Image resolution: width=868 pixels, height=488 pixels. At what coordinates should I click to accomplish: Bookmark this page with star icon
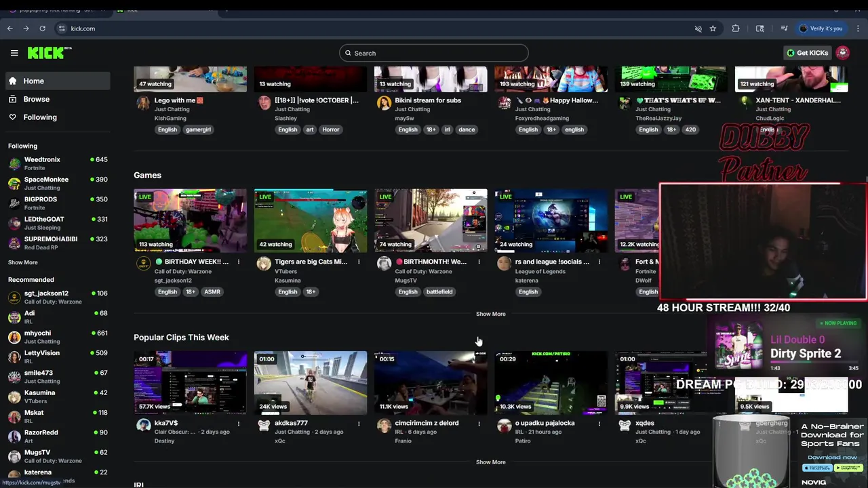pyautogui.click(x=713, y=28)
